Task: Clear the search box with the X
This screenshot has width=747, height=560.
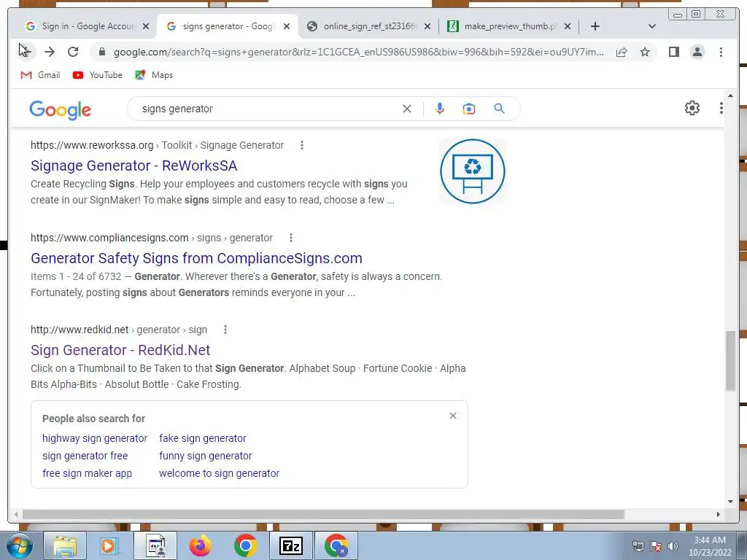Action: click(x=407, y=109)
